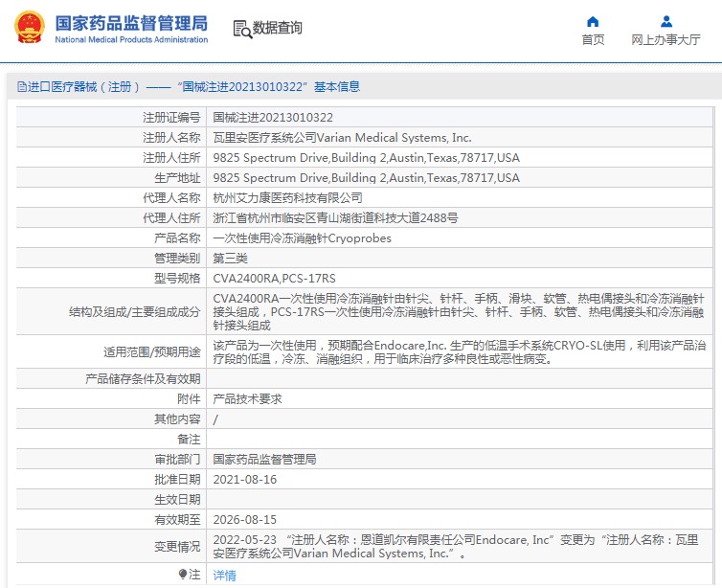722x588 pixels.
Task: Click the agent address 浙江省杭州市临安区 value
Action: 335,217
